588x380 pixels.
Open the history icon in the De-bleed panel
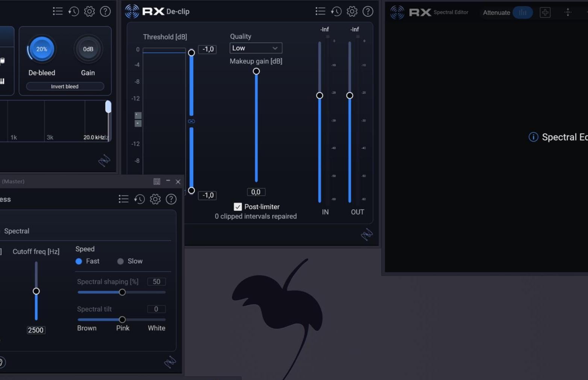pyautogui.click(x=74, y=11)
